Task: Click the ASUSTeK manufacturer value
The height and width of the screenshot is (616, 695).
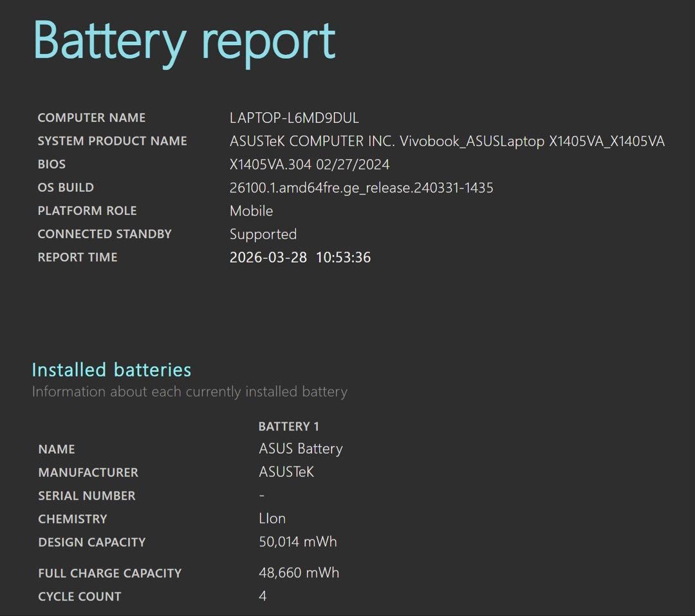Action: 286,472
